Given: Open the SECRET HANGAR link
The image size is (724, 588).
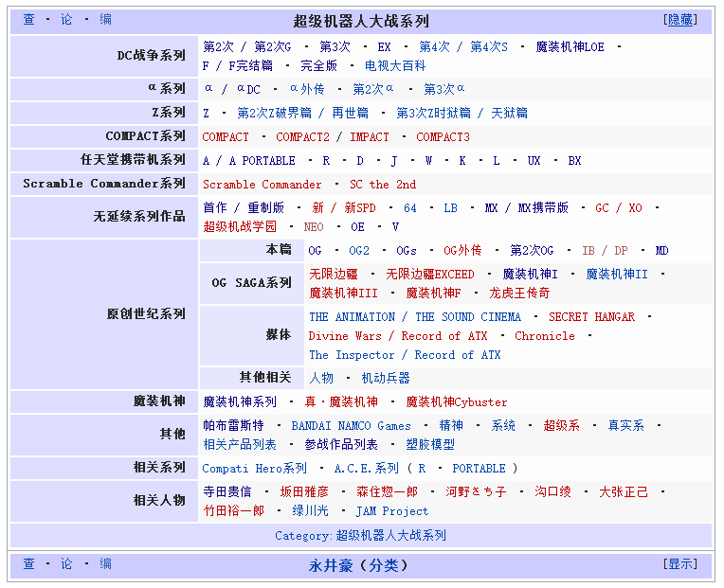Looking at the screenshot, I should point(591,317).
